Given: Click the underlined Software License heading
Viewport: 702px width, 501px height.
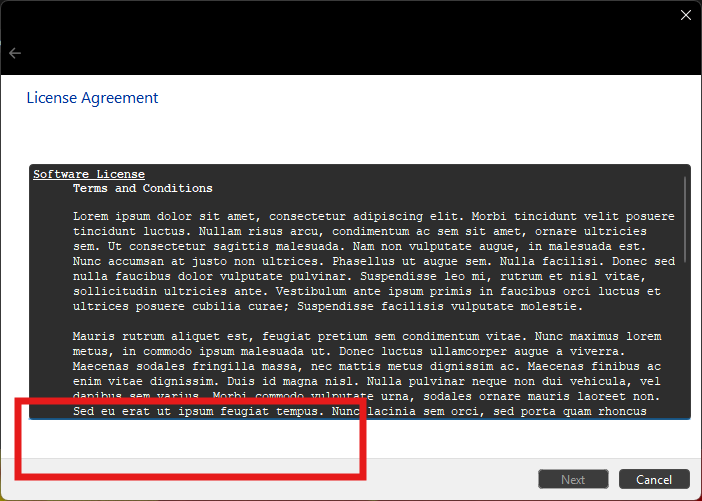Looking at the screenshot, I should (89, 174).
